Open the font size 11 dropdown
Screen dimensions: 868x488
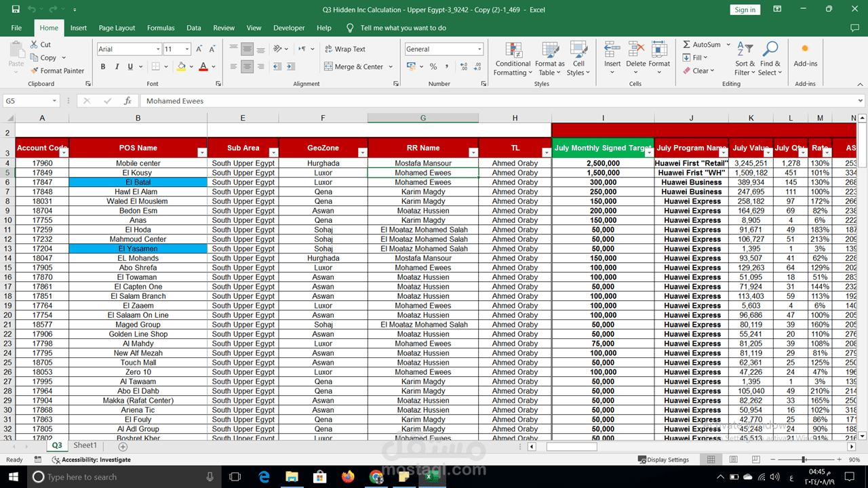187,49
